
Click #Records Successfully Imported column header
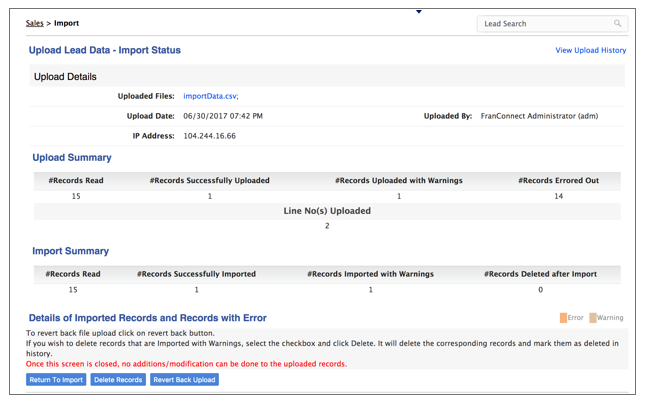197,274
